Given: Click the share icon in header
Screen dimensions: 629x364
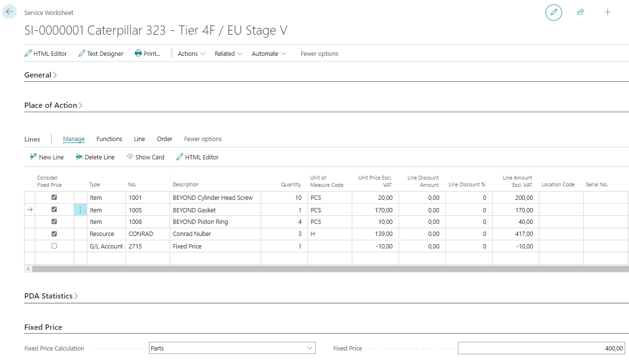Looking at the screenshot, I should pos(580,12).
